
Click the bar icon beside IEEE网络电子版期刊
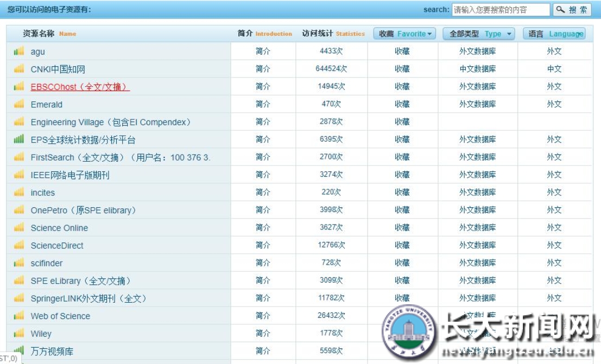[x=19, y=174]
